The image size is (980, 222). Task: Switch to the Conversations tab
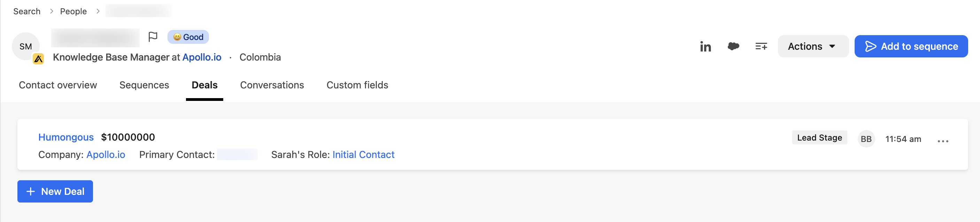click(272, 85)
